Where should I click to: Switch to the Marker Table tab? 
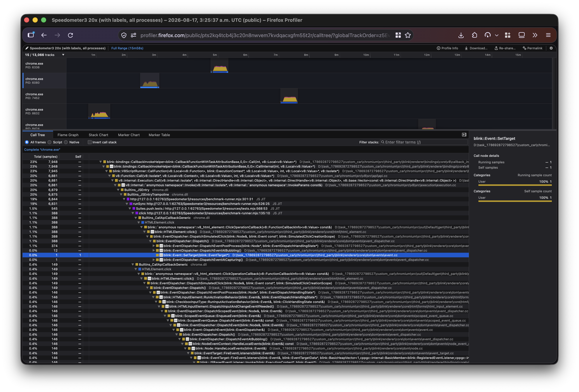(x=159, y=135)
